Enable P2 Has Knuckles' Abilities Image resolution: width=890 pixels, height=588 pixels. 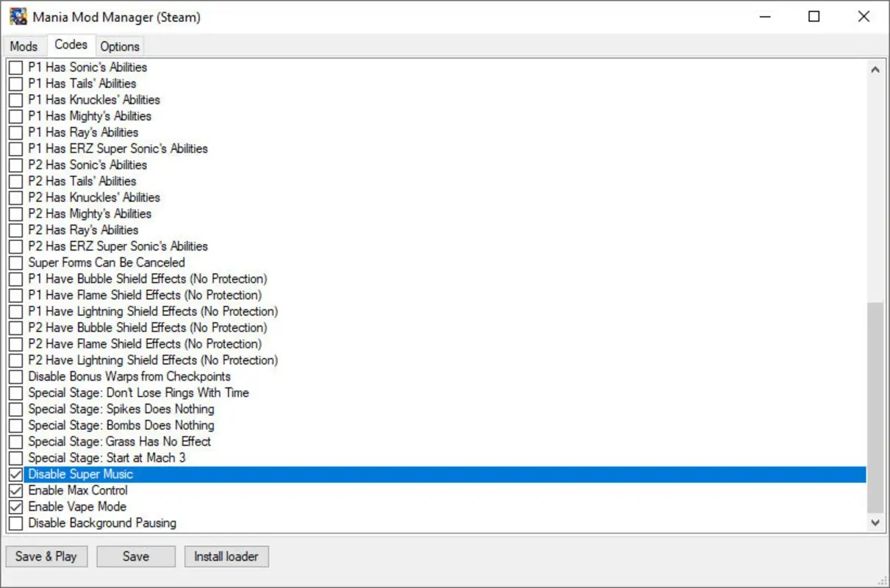click(15, 197)
